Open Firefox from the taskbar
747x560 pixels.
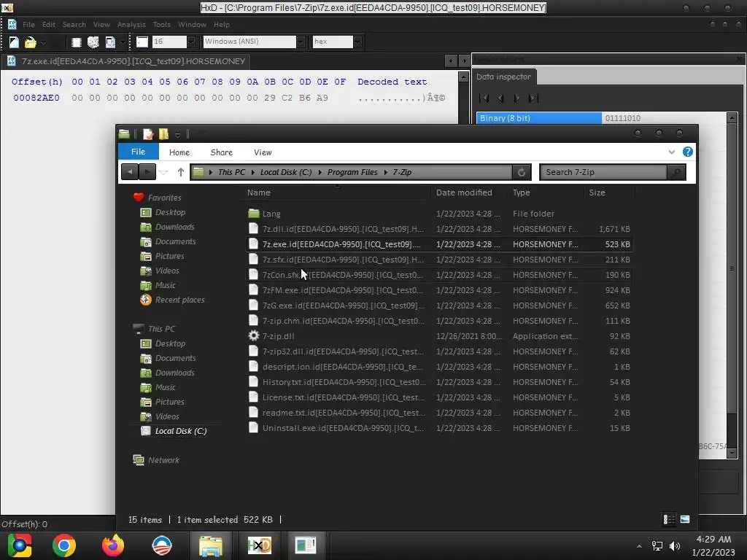pyautogui.click(x=113, y=545)
